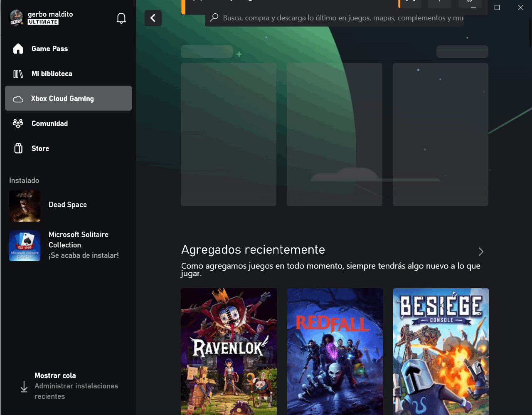The width and height of the screenshot is (532, 415).
Task: Open Microsoft Solitaire Collection entry
Action: tap(68, 246)
